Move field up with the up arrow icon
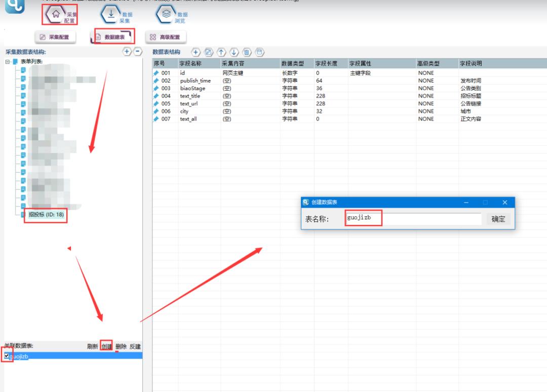547x392 pixels. [221, 52]
